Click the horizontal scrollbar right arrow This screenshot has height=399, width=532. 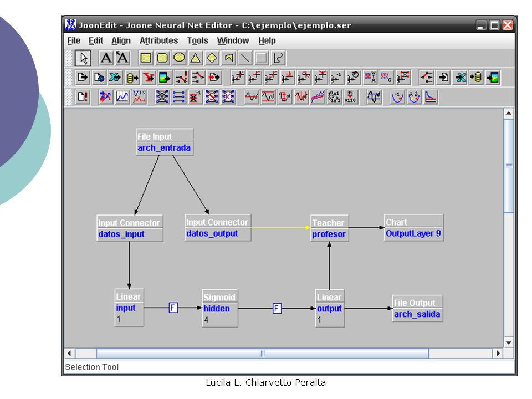498,353
